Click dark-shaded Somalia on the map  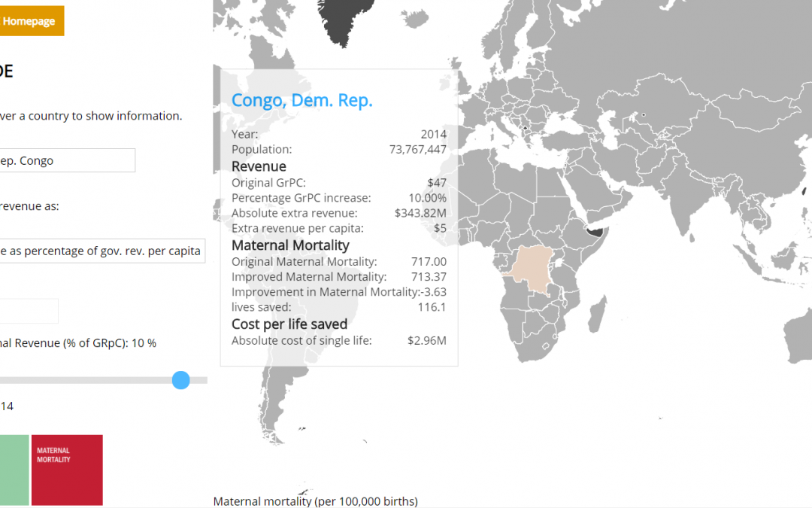pos(597,232)
